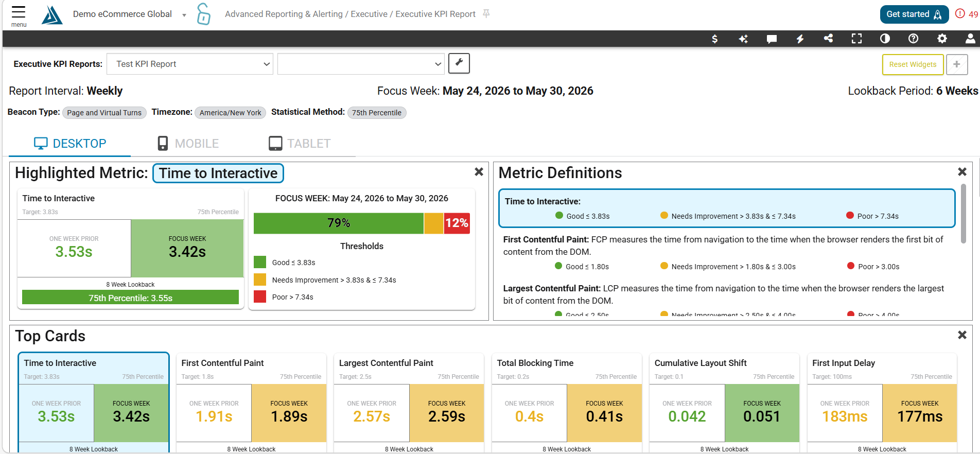The image size is (980, 454).
Task: Click the red Poor > 7.34s threshold swatch
Action: [x=260, y=296]
